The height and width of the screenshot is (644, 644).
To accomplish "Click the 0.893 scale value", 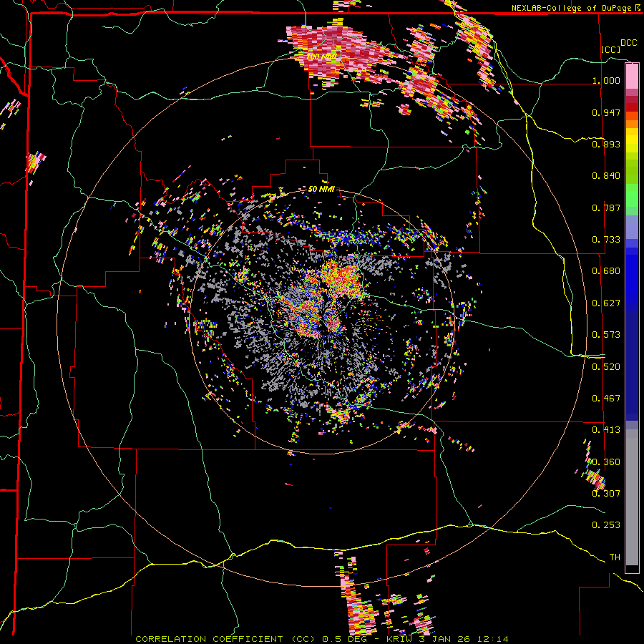I will pos(606,144).
